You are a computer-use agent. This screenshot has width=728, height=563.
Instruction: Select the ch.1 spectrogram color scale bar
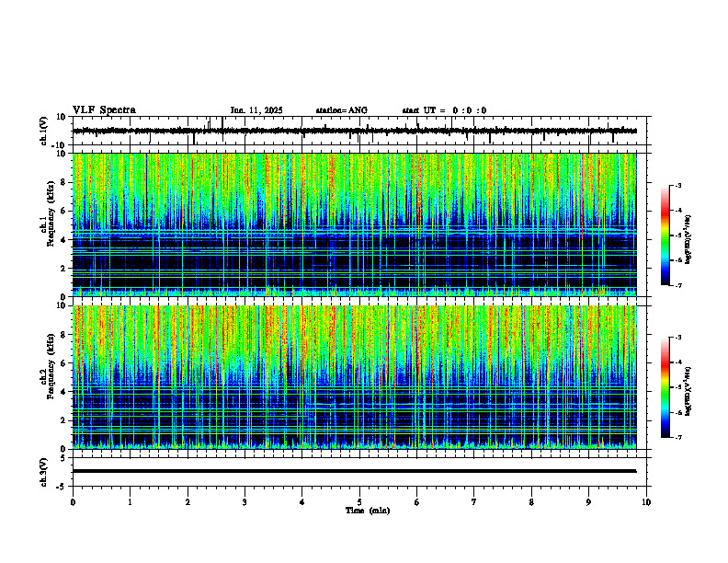(x=665, y=236)
